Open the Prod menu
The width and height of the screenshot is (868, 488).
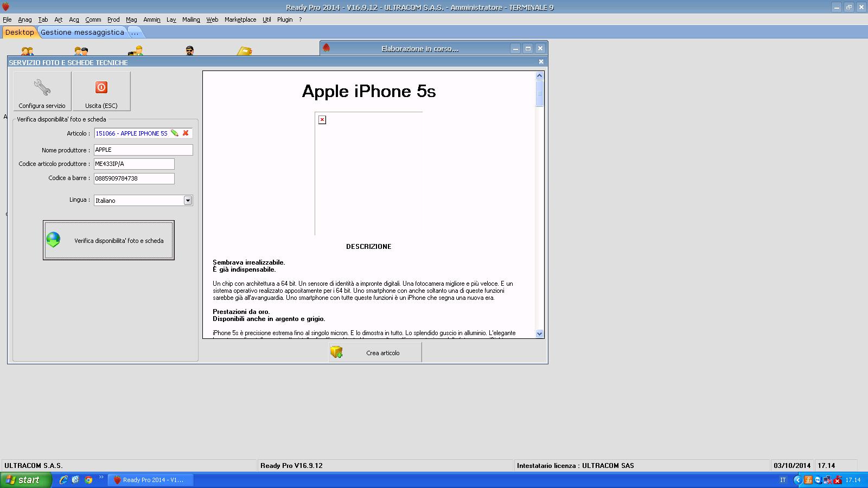coord(113,20)
